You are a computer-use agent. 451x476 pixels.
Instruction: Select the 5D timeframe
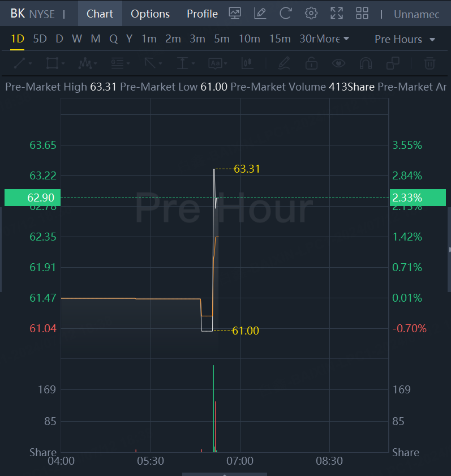[40, 39]
